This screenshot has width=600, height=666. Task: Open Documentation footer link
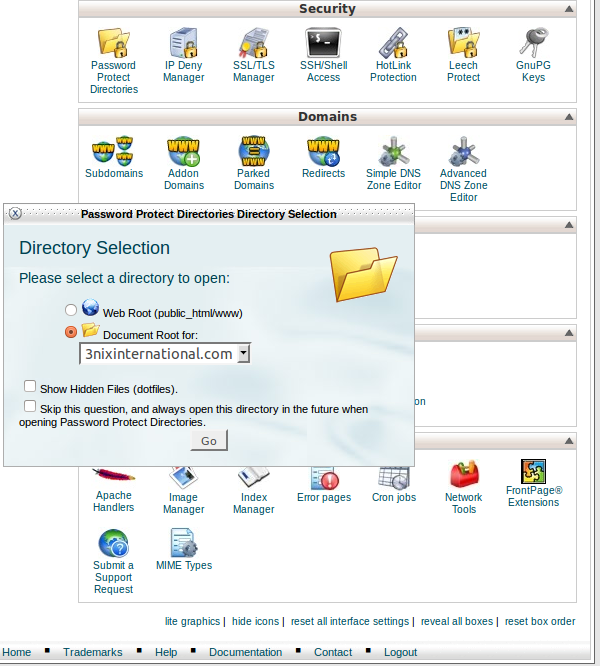245,652
